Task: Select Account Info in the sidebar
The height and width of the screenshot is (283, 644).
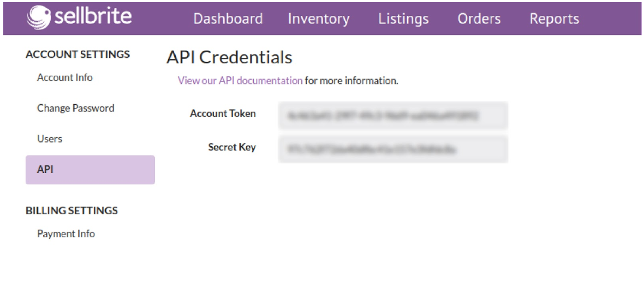Action: click(65, 77)
